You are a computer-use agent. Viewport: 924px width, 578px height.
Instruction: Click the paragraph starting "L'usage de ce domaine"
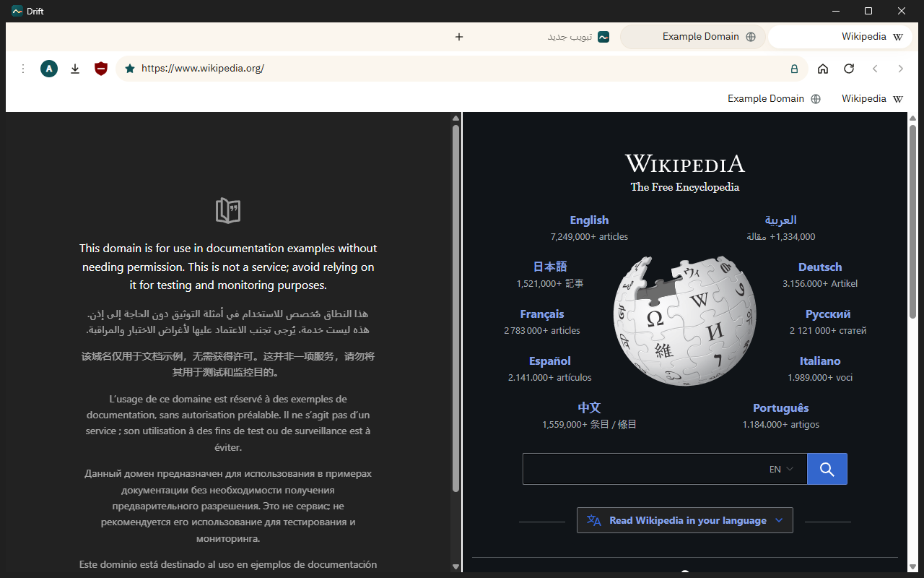click(228, 423)
